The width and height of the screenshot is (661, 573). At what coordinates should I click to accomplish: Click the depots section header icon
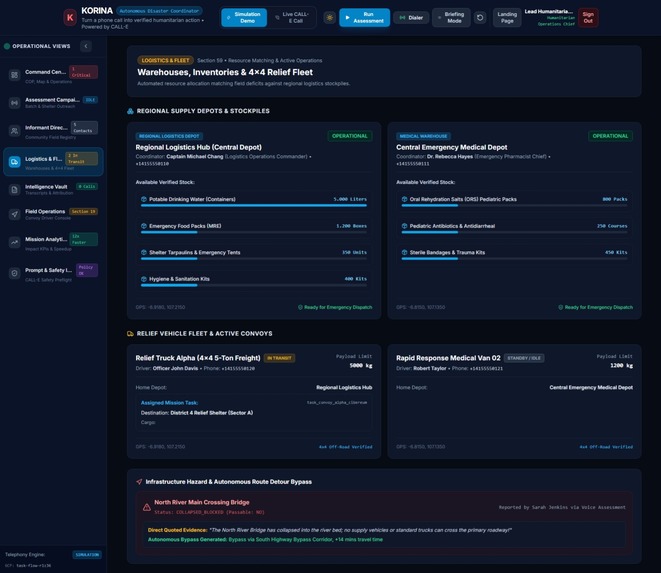pyautogui.click(x=130, y=111)
